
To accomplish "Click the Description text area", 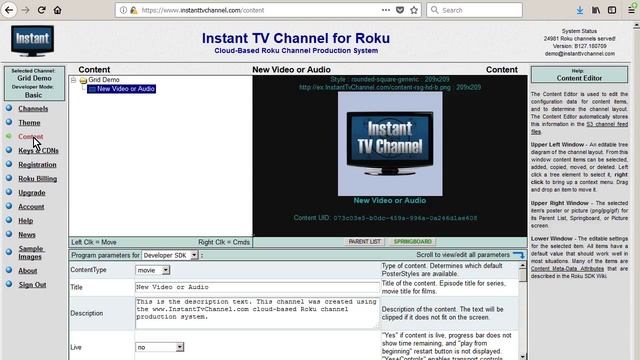I will coord(257,313).
